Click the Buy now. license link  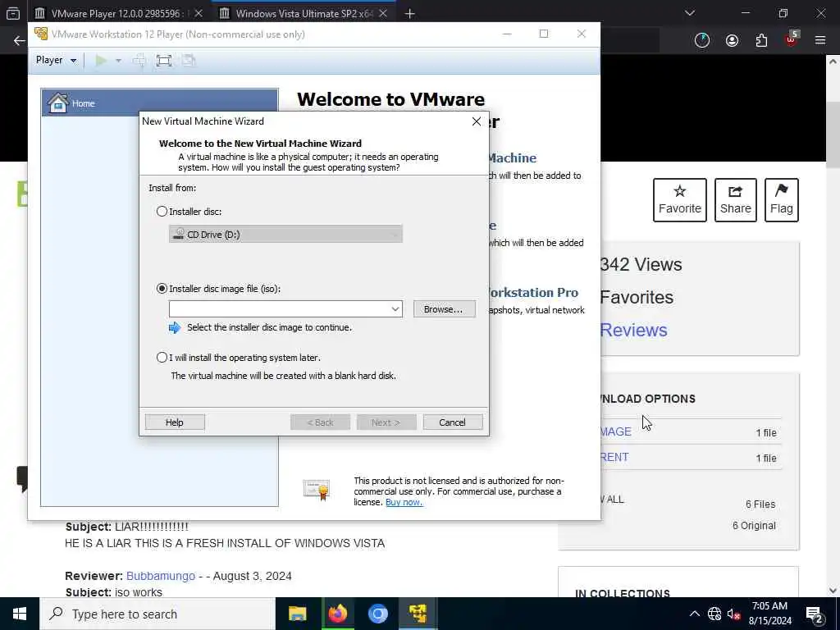click(404, 502)
